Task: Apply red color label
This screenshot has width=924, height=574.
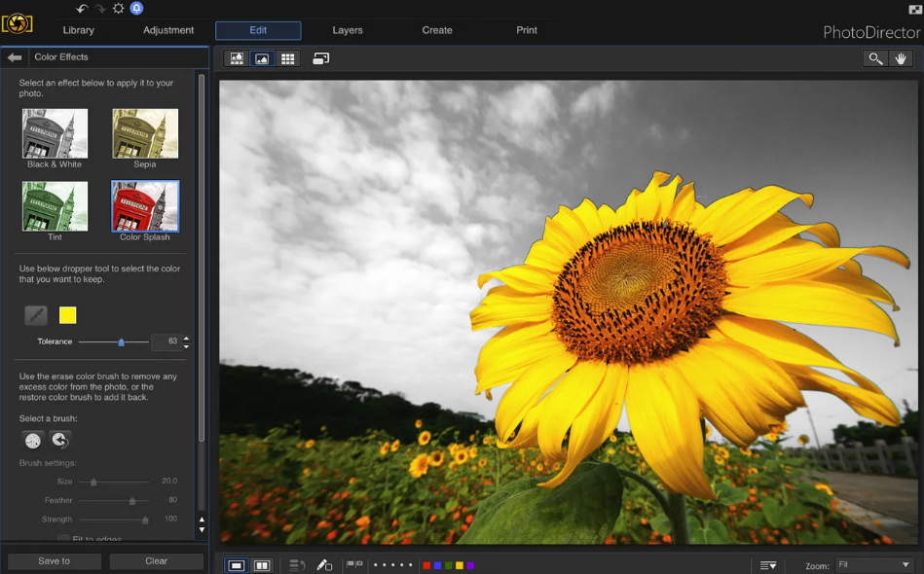Action: click(426, 566)
